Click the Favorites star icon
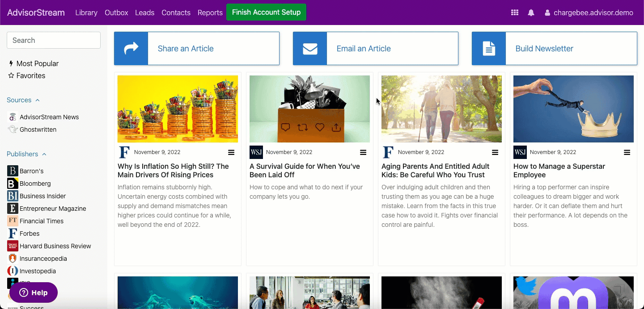 click(x=11, y=76)
